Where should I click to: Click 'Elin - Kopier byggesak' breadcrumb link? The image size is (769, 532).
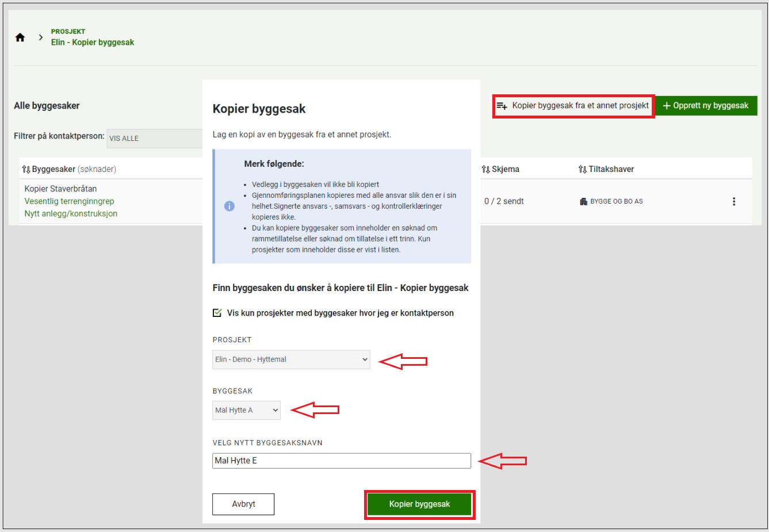(x=93, y=43)
